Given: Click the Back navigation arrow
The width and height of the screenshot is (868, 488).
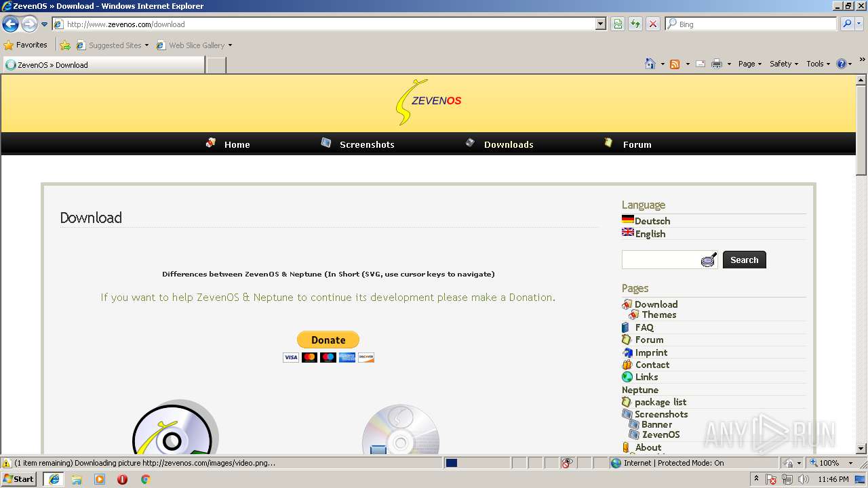Looking at the screenshot, I should coord(10,24).
